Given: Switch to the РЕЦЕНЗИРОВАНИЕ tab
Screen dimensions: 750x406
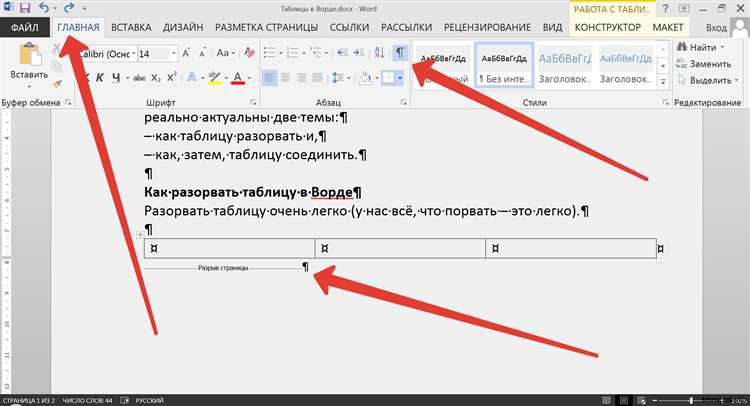Looking at the screenshot, I should coord(487,28).
